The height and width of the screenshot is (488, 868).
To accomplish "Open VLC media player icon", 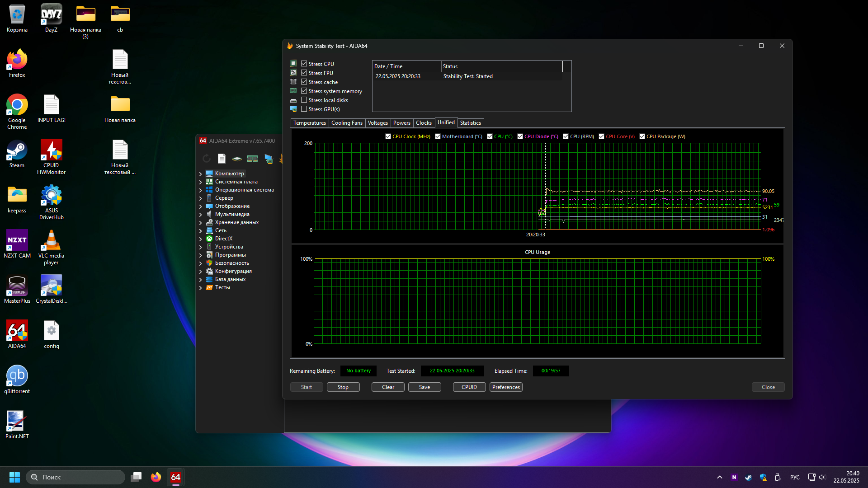I will click(x=51, y=247).
